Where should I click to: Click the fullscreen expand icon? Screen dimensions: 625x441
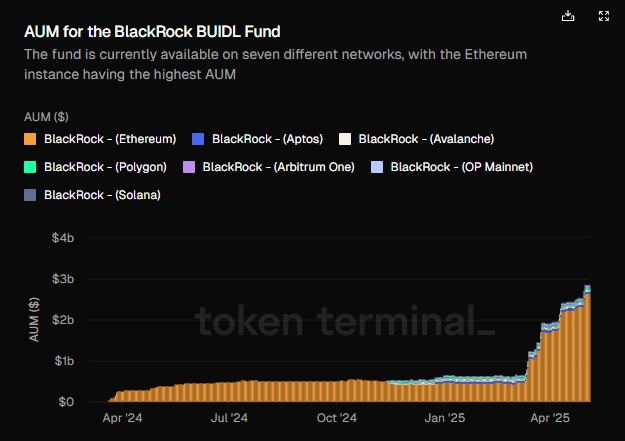603,16
